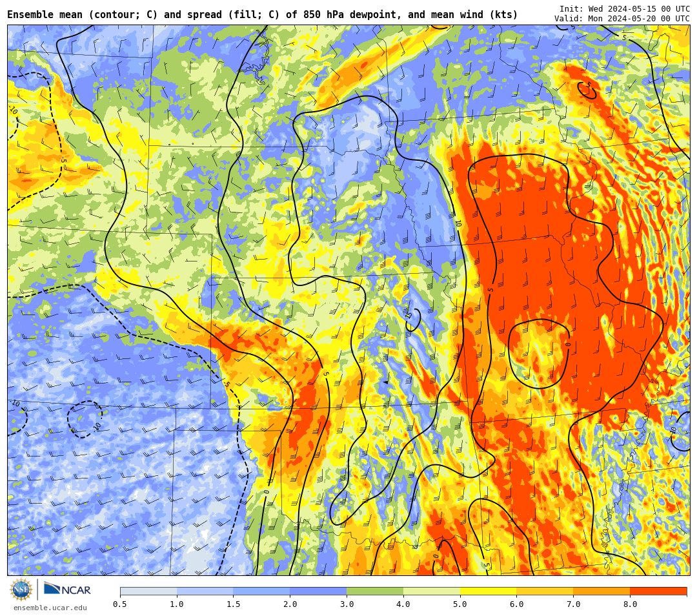Click the 4.0 label on the color bar
This screenshot has width=697, height=616.
403,604
